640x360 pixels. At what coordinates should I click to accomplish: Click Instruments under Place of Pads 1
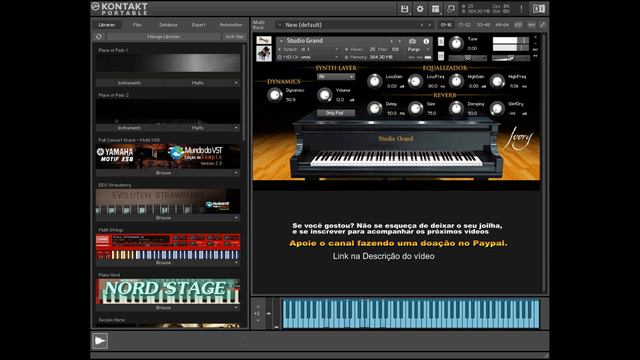tap(129, 83)
